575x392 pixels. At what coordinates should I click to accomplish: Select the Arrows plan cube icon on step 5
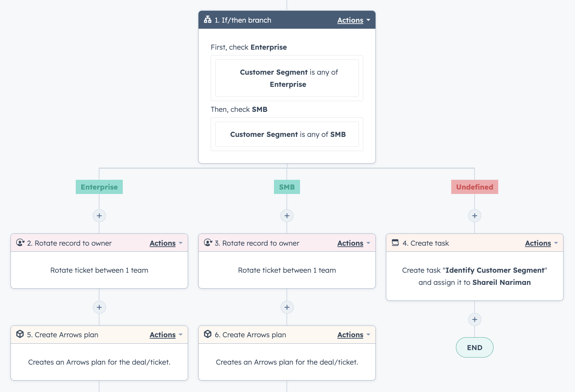click(x=20, y=334)
